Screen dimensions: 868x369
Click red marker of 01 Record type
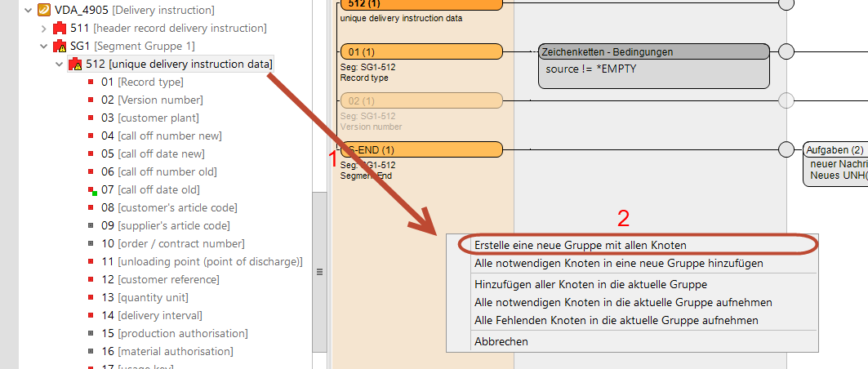point(91,82)
